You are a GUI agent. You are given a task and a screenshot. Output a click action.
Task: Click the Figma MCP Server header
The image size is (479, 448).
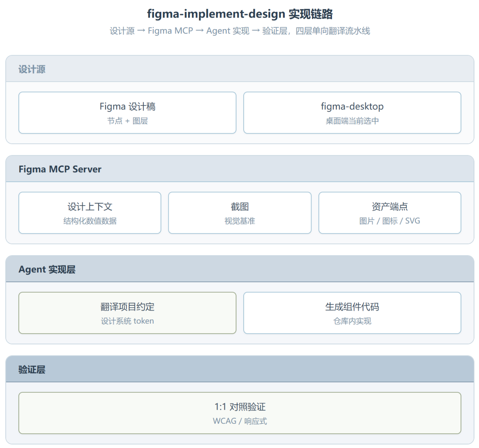[240, 169]
